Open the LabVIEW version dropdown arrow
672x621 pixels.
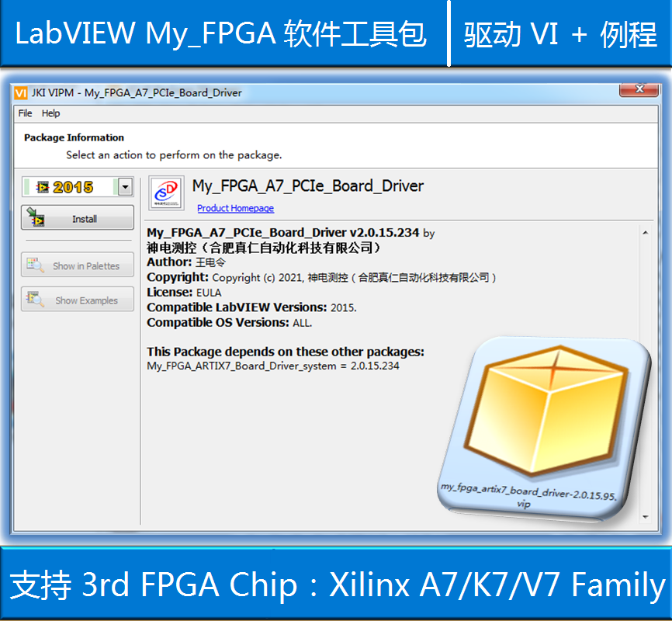[x=124, y=186]
